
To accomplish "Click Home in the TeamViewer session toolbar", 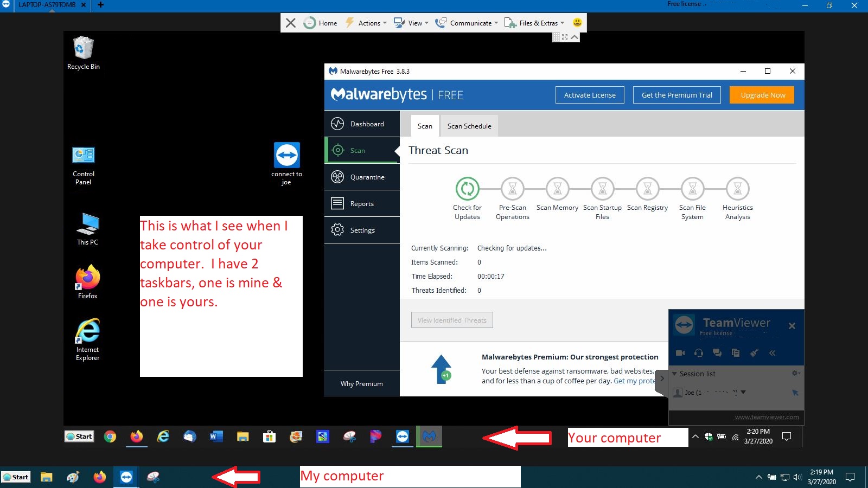I will click(321, 23).
